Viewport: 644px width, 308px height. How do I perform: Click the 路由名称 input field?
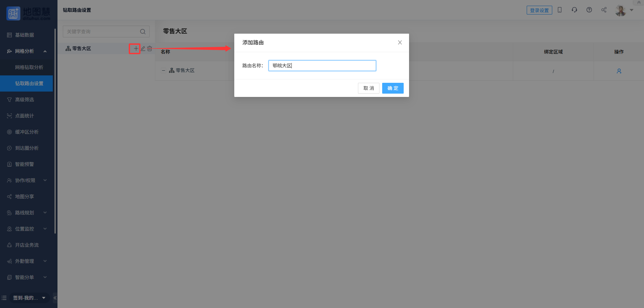tap(322, 66)
